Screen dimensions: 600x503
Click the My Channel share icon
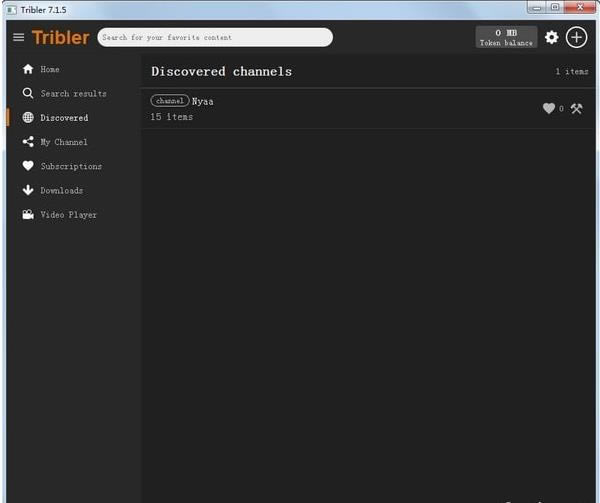(x=28, y=142)
